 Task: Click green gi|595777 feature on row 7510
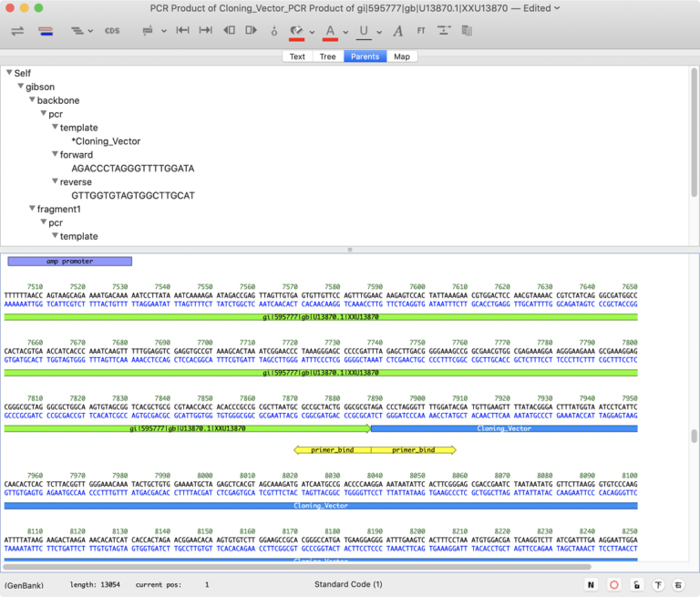pyautogui.click(x=321, y=317)
